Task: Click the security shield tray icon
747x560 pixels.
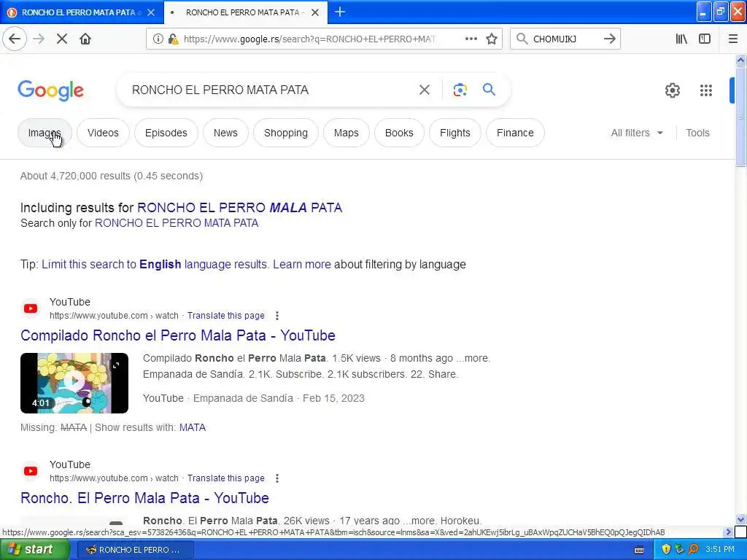Action: click(666, 550)
